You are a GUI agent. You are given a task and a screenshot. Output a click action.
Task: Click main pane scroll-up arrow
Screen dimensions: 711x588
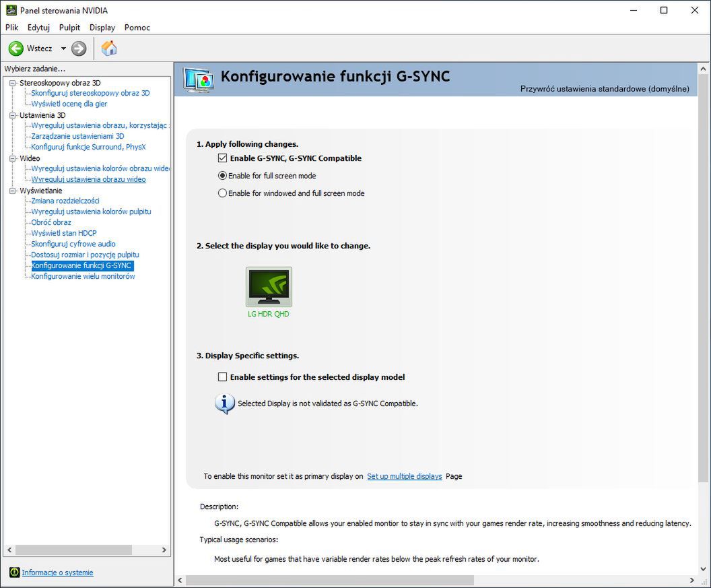(x=704, y=69)
